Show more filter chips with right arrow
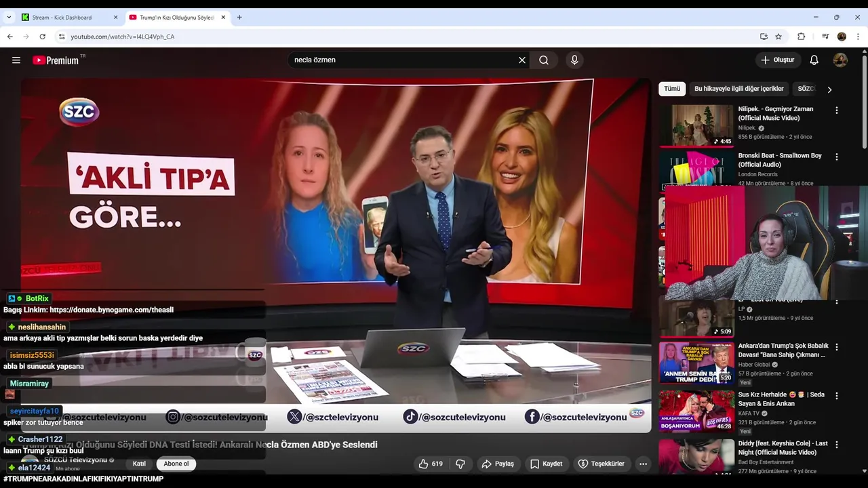Viewport: 868px width, 488px height. [x=829, y=89]
